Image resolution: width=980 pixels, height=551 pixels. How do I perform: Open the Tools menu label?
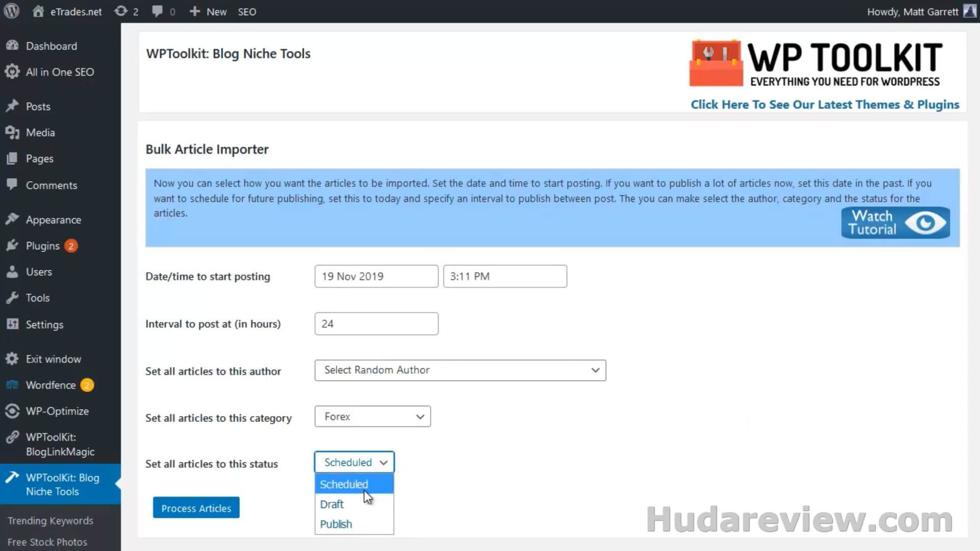click(x=38, y=298)
